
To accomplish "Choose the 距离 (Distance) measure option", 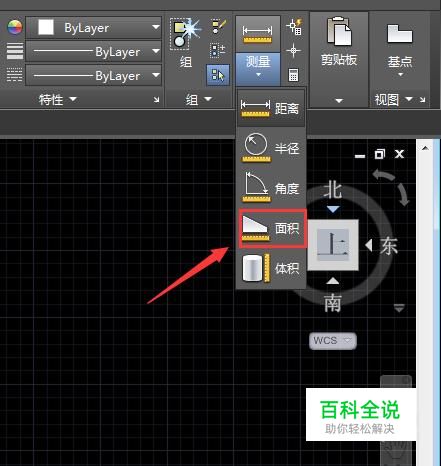I will point(271,108).
